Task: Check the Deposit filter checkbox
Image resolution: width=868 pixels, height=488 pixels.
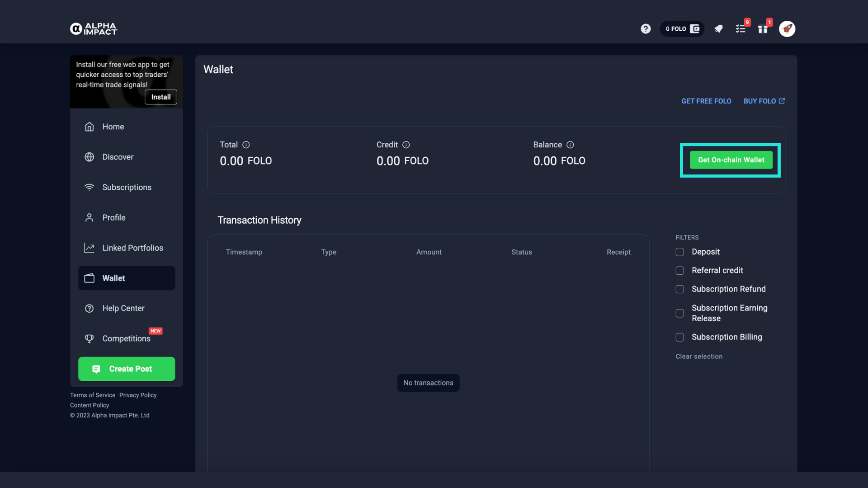Action: [679, 252]
